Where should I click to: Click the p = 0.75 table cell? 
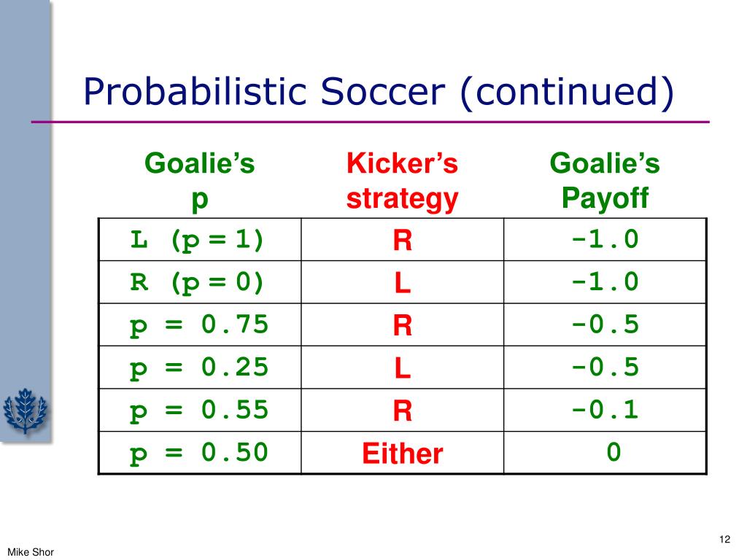point(200,324)
